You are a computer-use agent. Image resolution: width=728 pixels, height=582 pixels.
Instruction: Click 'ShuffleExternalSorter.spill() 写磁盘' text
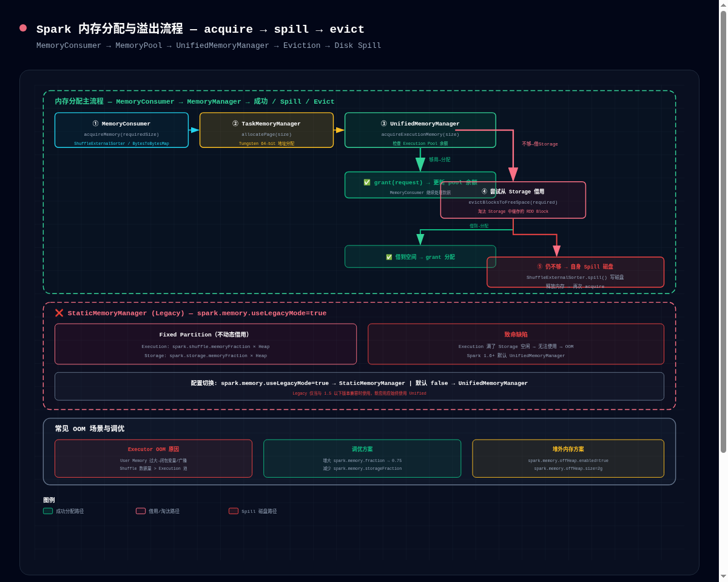[575, 277]
